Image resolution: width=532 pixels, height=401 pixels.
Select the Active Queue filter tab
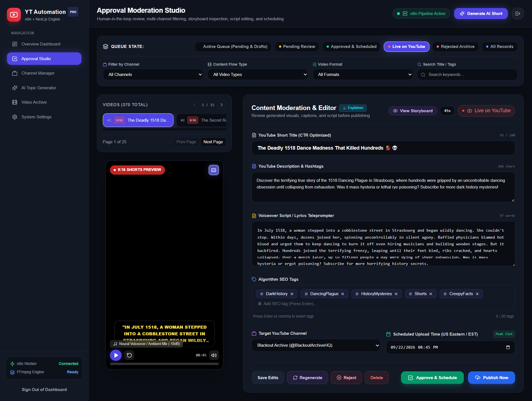(233, 47)
